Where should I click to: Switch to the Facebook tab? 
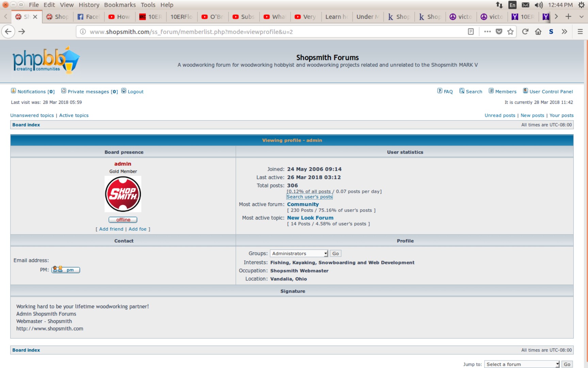click(x=88, y=17)
